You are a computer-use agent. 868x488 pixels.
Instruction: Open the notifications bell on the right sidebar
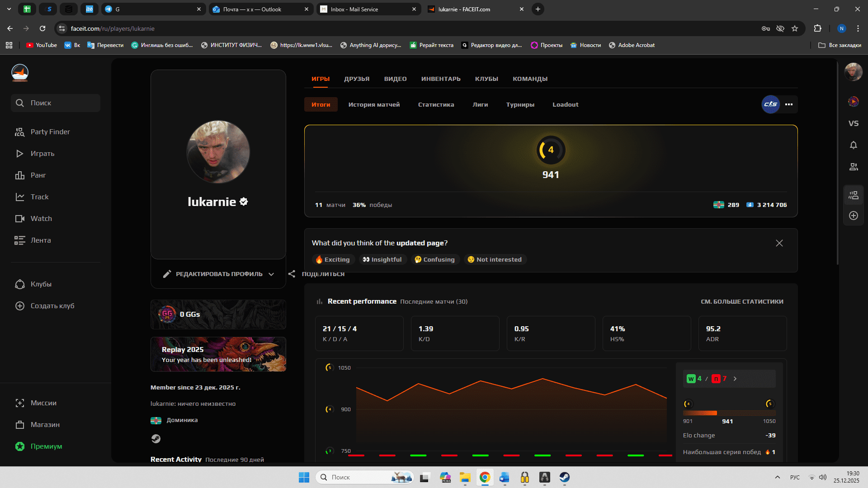(854, 145)
